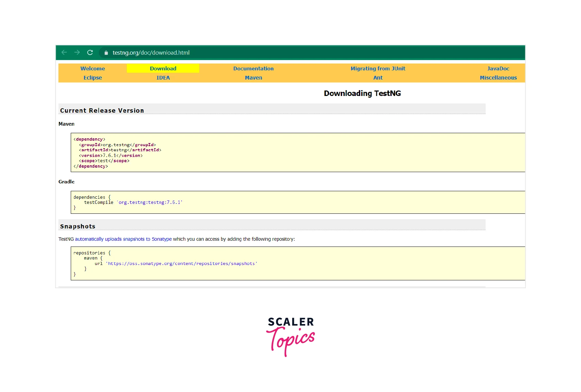Click the browser back arrow
Screen dimensions: 581x392
(64, 53)
